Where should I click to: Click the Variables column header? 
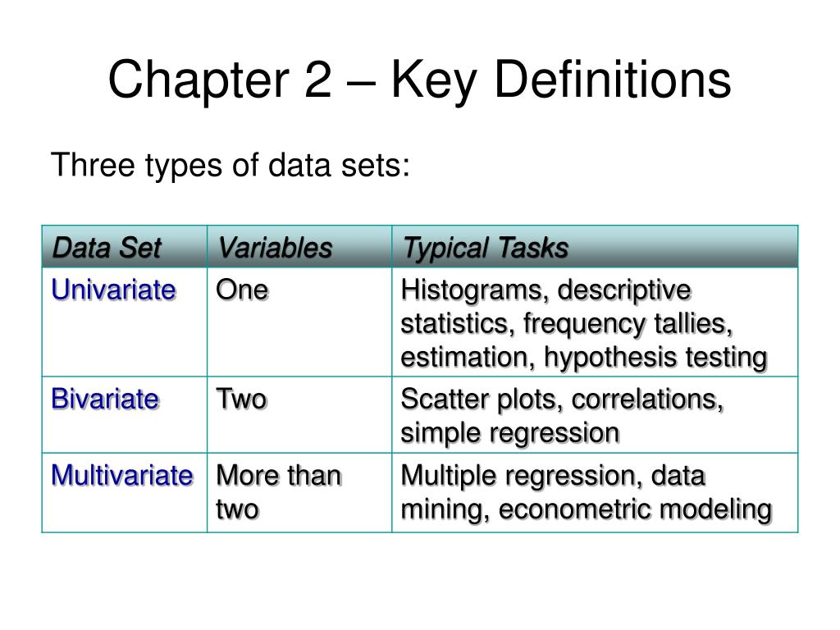pos(299,247)
